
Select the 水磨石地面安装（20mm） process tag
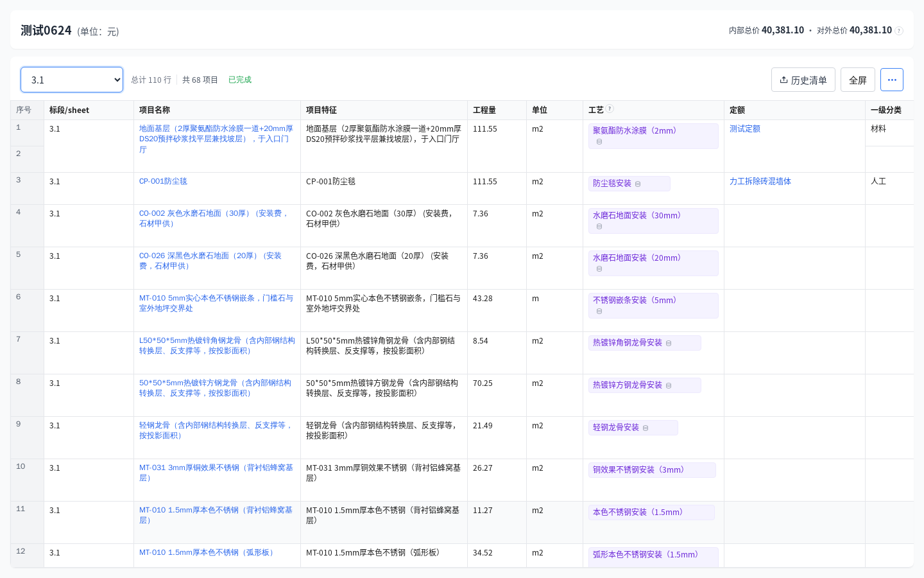coord(653,263)
